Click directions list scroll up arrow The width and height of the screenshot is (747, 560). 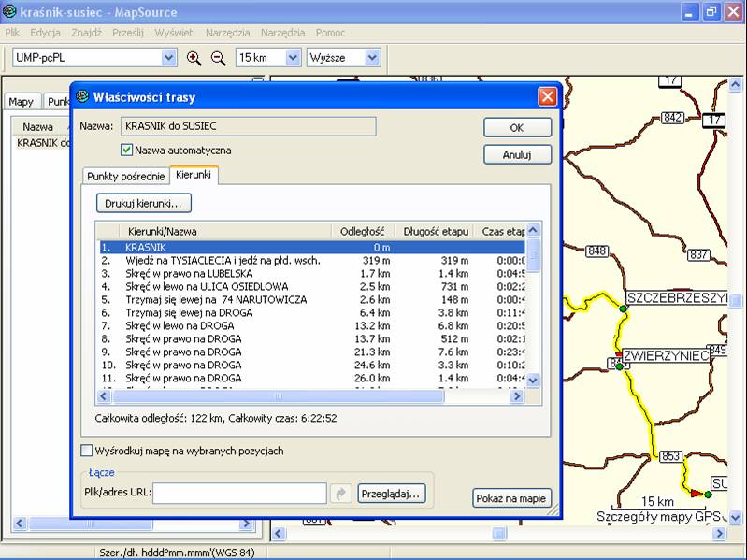pyautogui.click(x=533, y=231)
